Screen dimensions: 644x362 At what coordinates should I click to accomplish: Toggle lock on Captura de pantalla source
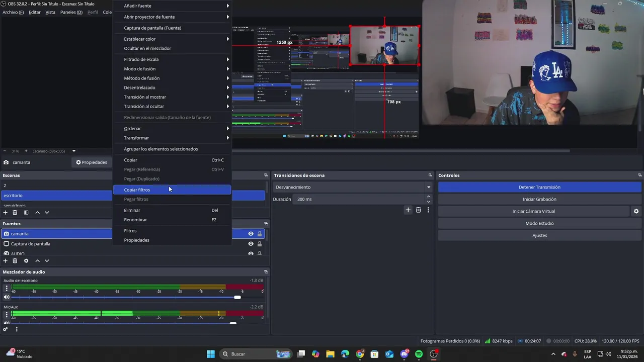tap(260, 244)
